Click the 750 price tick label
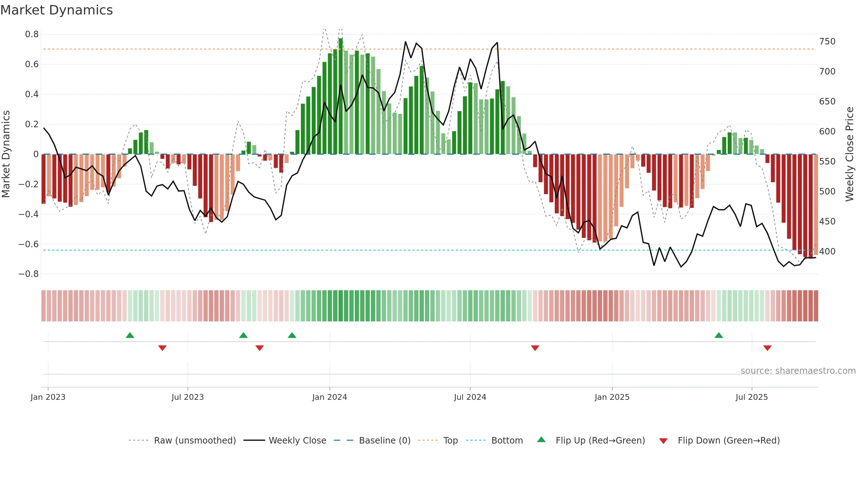868x488 pixels. [827, 42]
